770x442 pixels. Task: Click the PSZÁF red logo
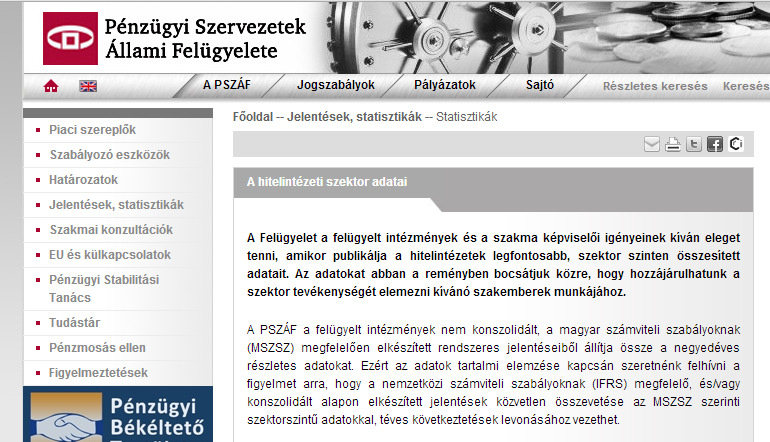(x=70, y=38)
